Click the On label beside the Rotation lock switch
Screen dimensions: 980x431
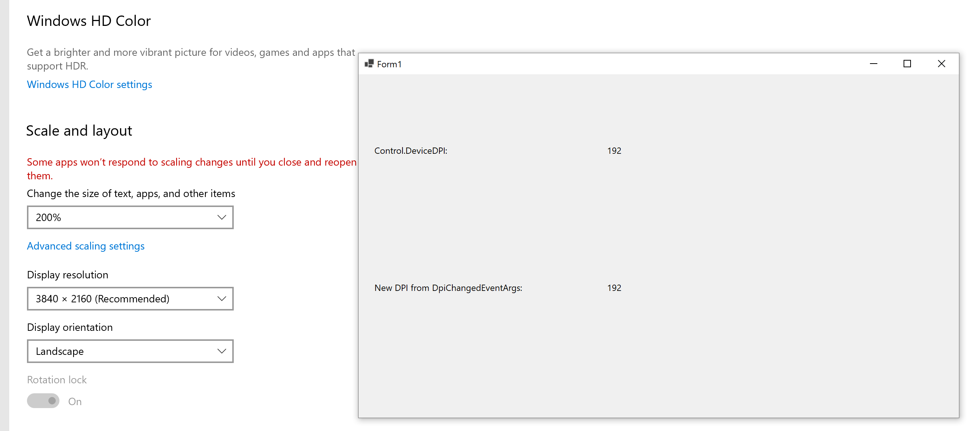(75, 401)
